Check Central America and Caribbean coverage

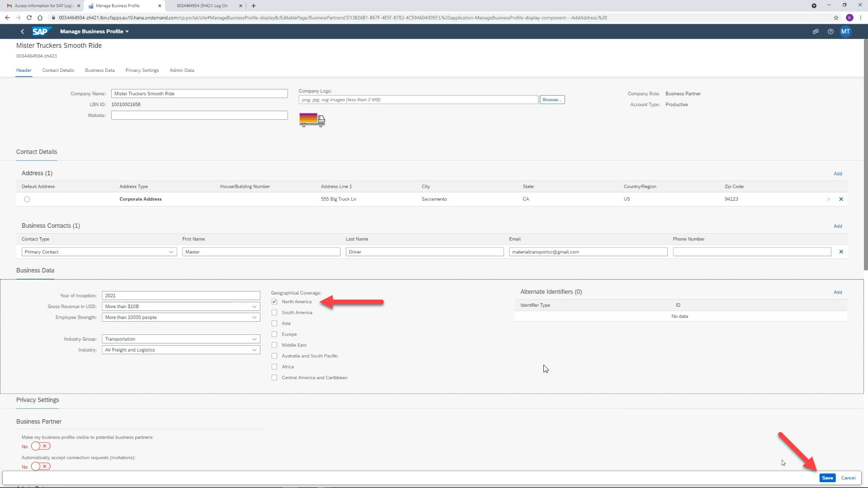pyautogui.click(x=274, y=378)
